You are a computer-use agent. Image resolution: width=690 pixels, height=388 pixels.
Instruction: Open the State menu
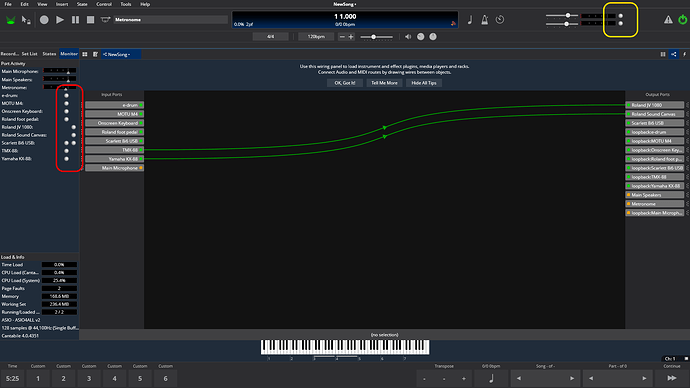(x=82, y=4)
